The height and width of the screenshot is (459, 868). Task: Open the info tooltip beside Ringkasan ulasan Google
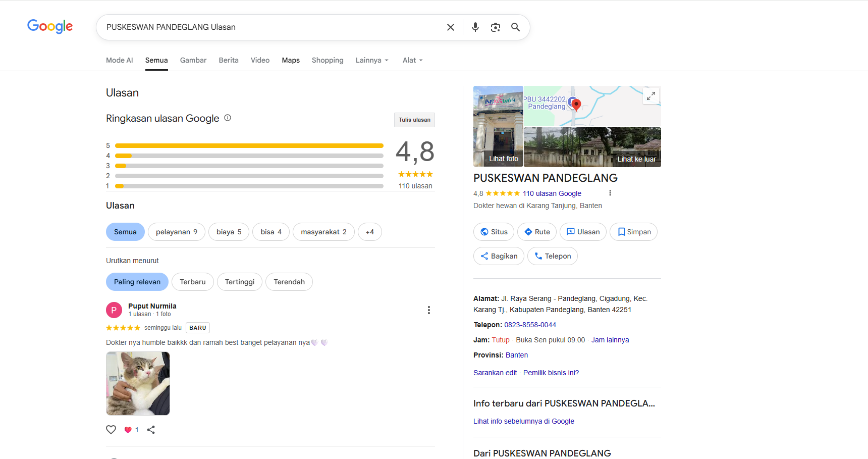coord(227,118)
